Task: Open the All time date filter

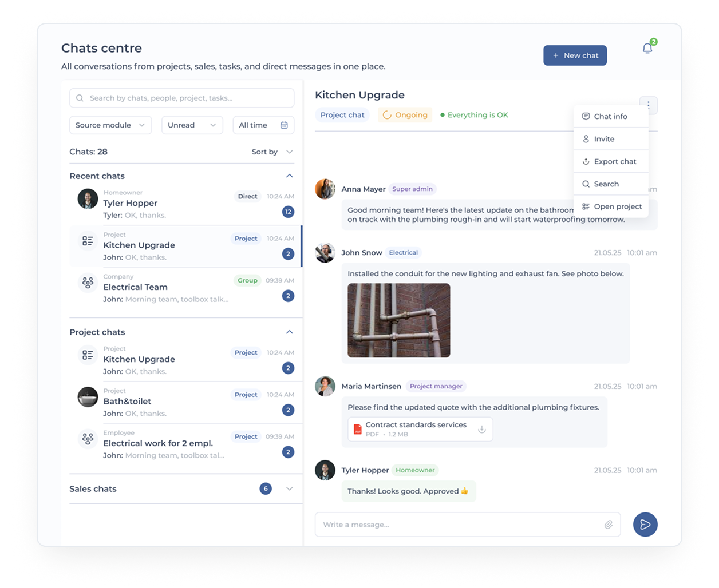Action: click(x=263, y=125)
